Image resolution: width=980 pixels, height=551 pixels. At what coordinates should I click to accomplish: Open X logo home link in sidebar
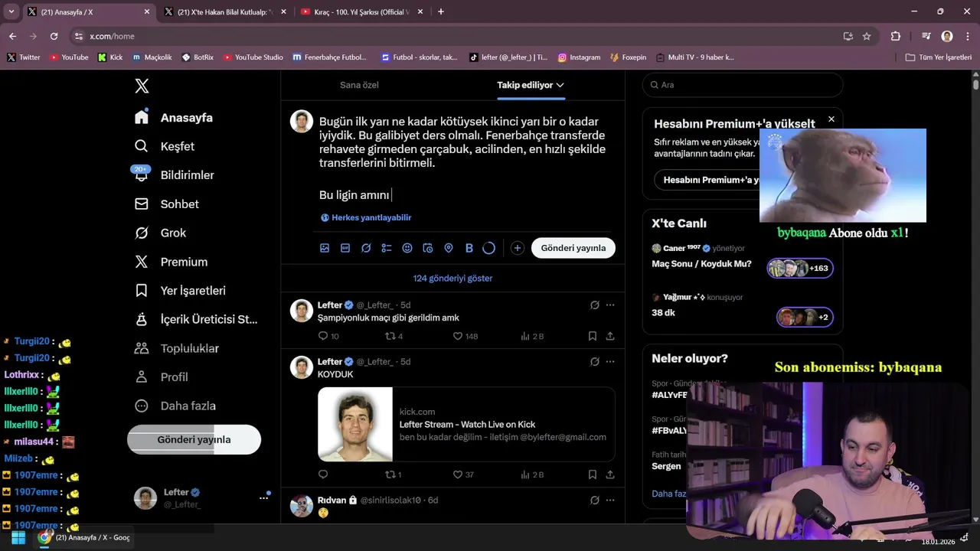pos(142,86)
